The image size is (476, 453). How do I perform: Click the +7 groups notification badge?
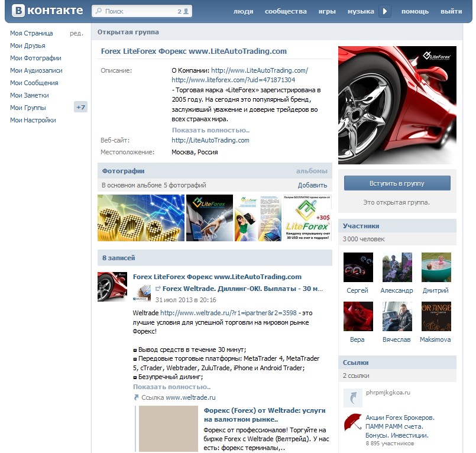tap(81, 107)
